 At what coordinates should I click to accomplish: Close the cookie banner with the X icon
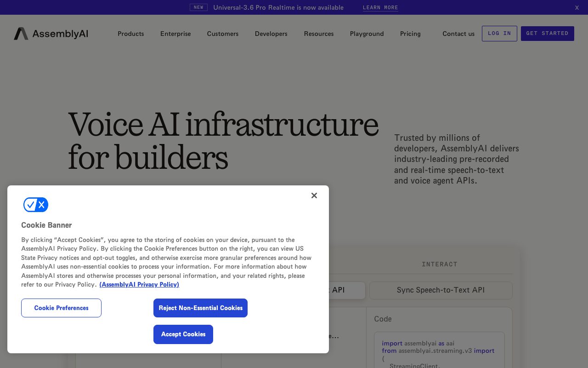[314, 195]
